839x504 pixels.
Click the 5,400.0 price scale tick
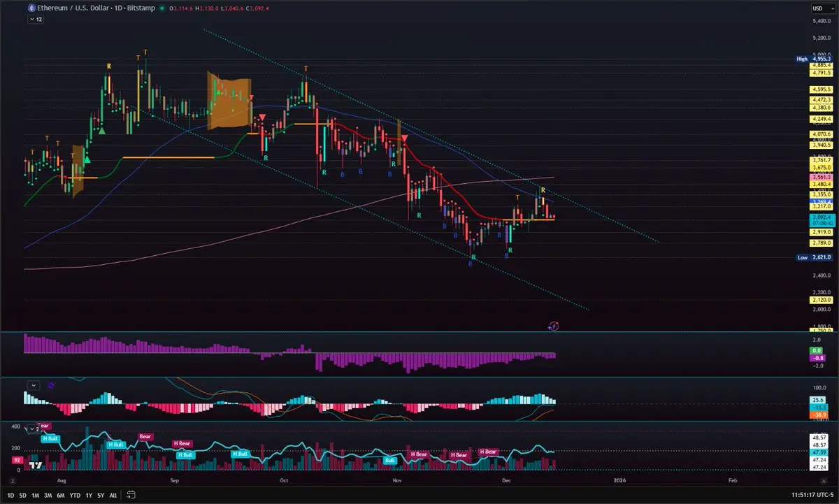(820, 20)
